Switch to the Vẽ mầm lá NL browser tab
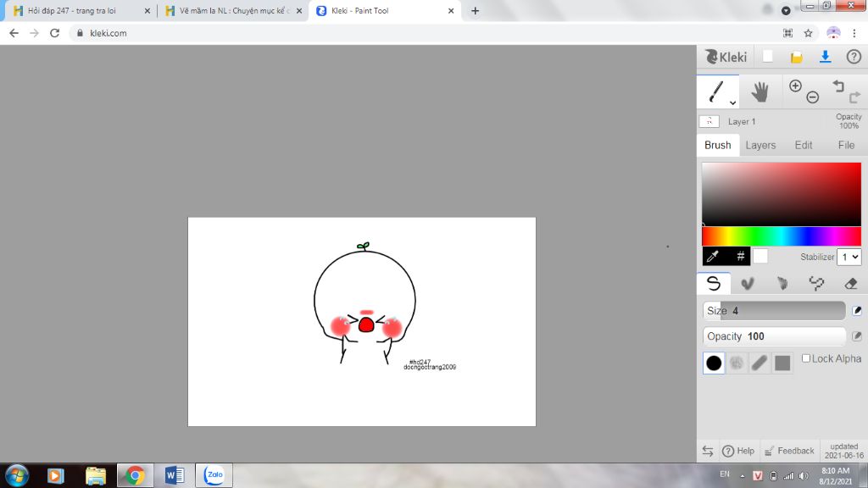This screenshot has height=488, width=868. pos(234,10)
